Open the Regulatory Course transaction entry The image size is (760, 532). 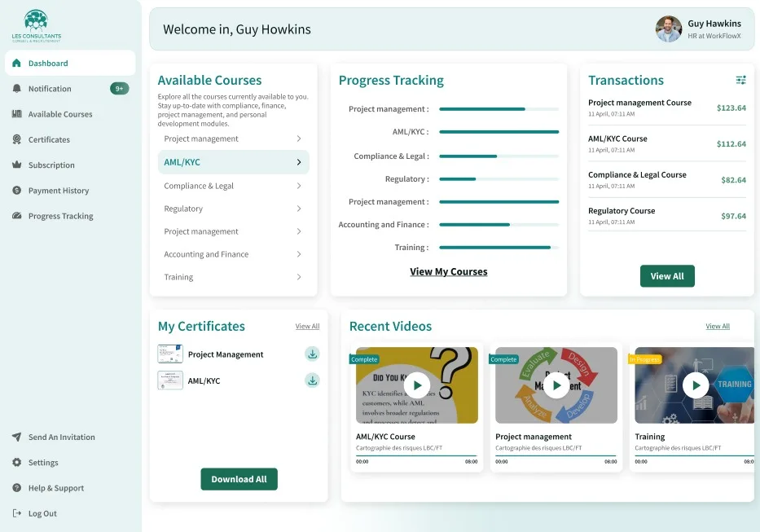tap(667, 216)
